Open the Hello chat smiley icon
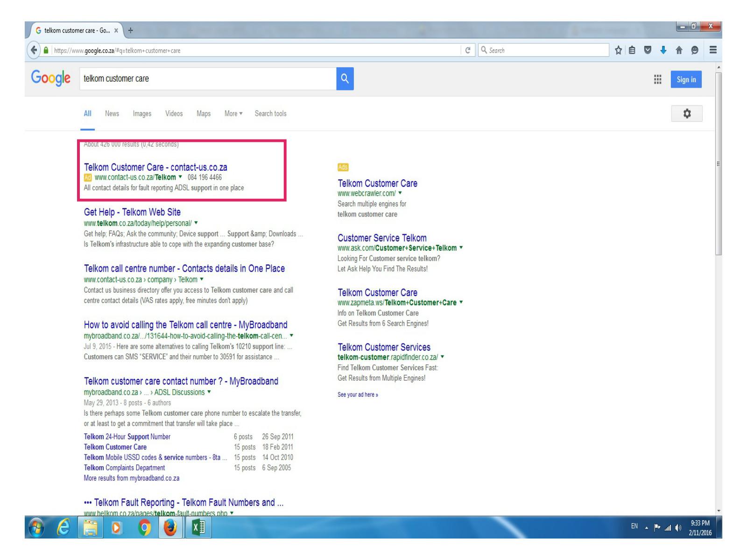The height and width of the screenshot is (560, 747). [x=695, y=50]
